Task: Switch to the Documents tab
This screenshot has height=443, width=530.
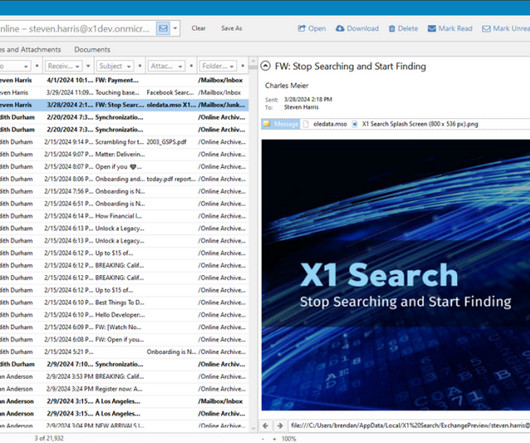Action: 92,50
